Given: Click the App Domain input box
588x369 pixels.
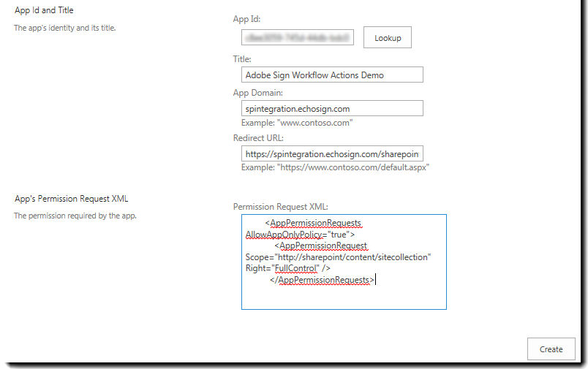Looking at the screenshot, I should point(332,108).
